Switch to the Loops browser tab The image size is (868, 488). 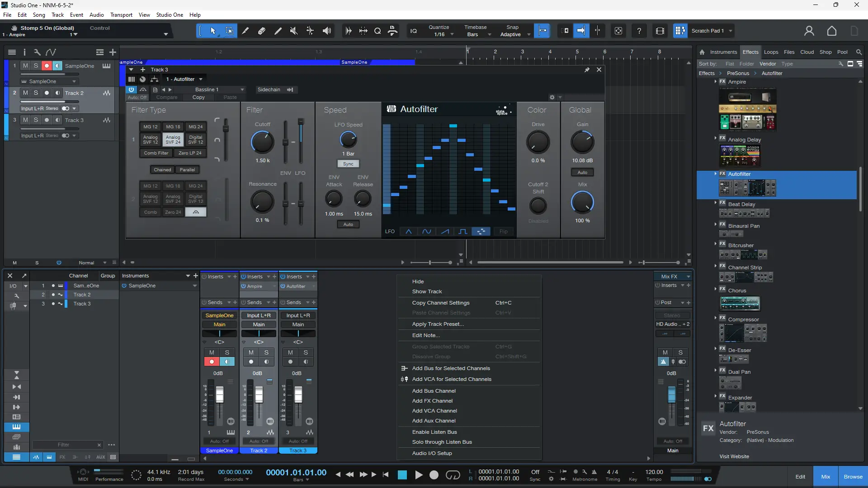pos(771,52)
